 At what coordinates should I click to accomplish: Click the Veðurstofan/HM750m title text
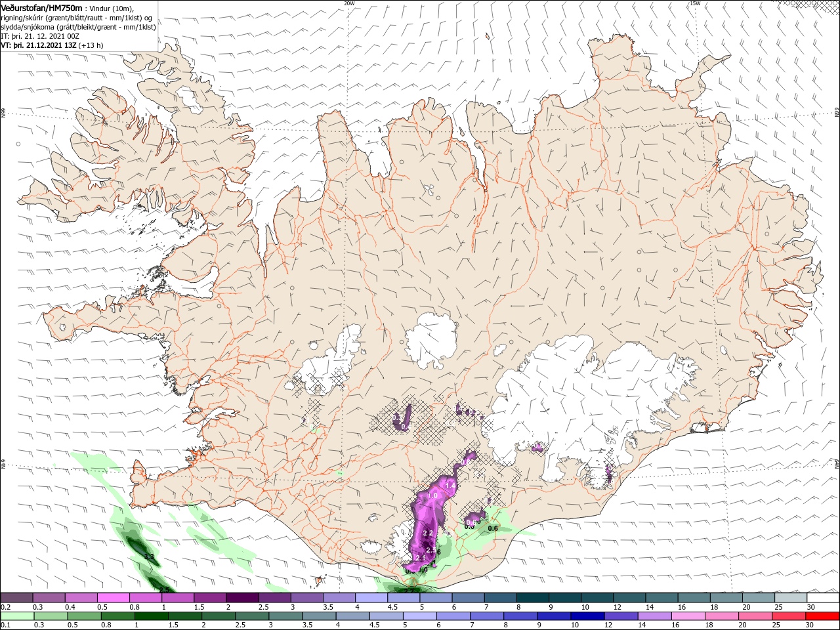coord(41,8)
